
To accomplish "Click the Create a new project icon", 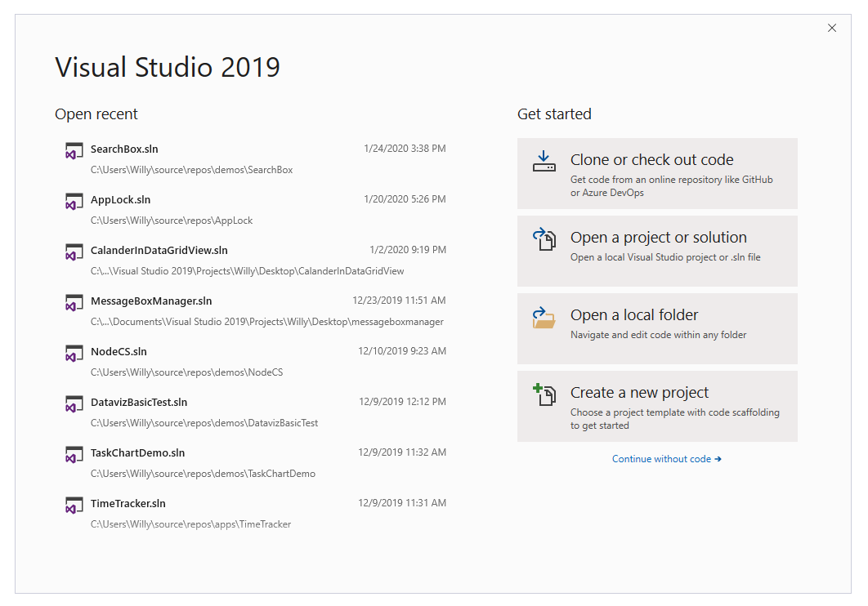I will (544, 394).
